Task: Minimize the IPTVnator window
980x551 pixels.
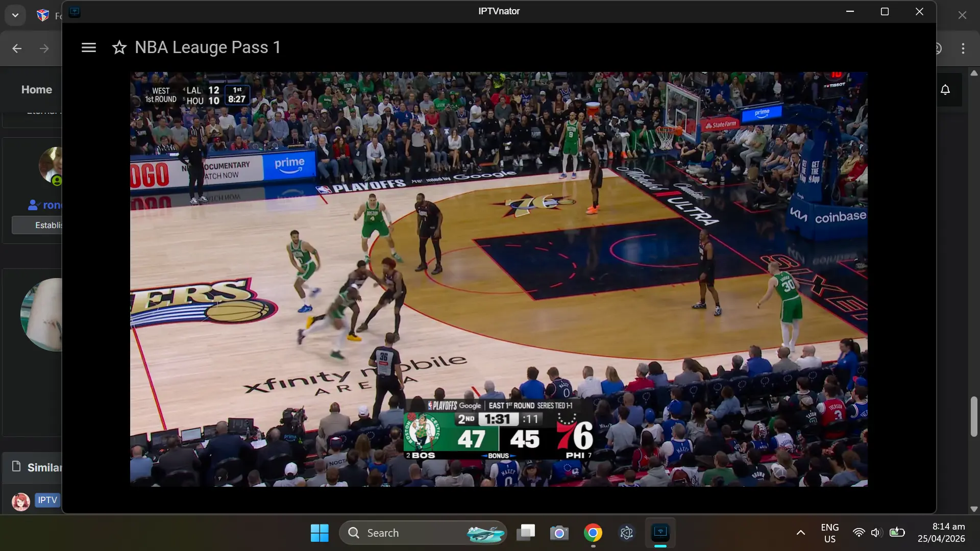Action: click(x=850, y=11)
